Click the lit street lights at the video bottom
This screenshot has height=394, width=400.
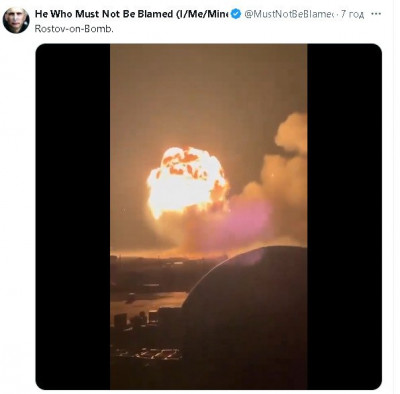[x=150, y=353]
